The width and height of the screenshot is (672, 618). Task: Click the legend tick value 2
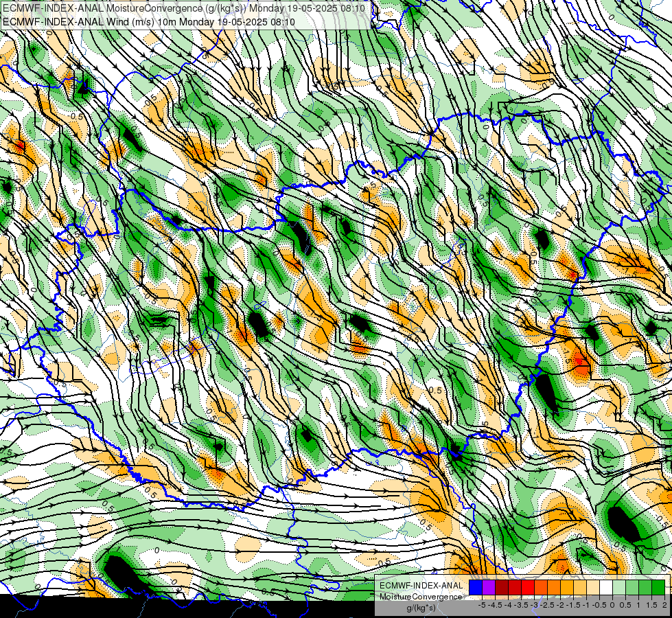(x=664, y=605)
